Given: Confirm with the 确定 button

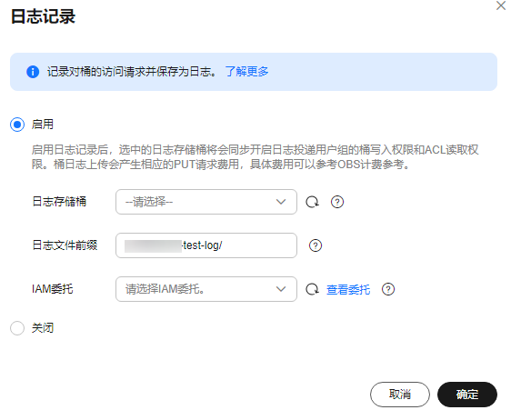Looking at the screenshot, I should pyautogui.click(x=467, y=395).
